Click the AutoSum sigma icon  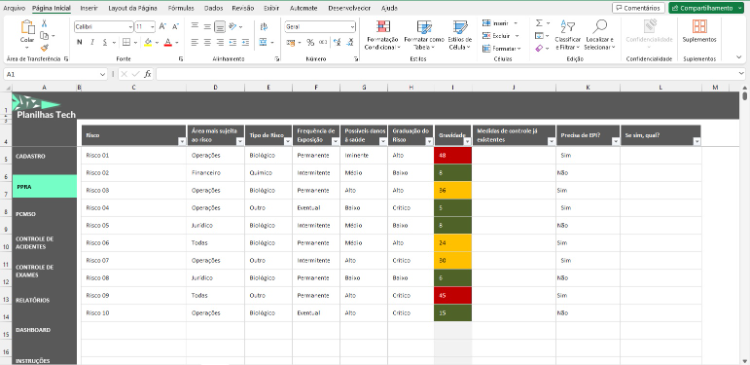(x=539, y=23)
